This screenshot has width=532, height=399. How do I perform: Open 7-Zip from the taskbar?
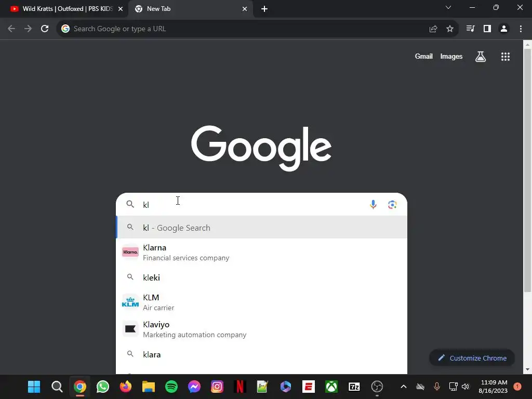point(354,387)
